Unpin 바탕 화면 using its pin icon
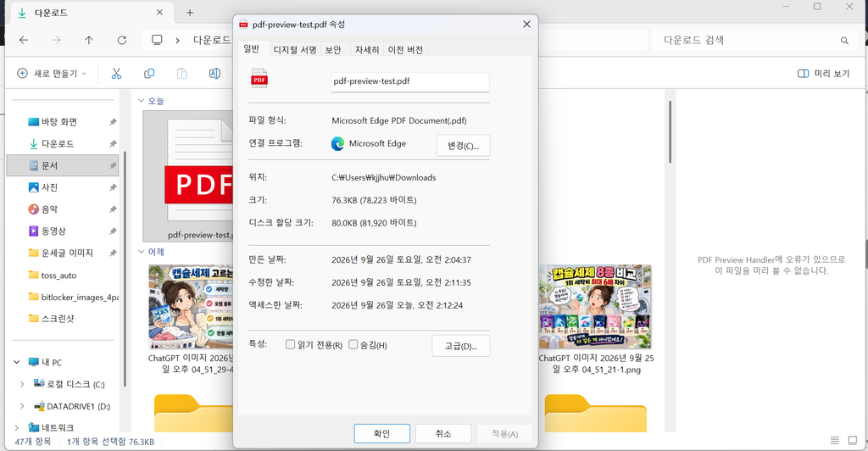Screen dimensions: 868x451 click(x=113, y=122)
